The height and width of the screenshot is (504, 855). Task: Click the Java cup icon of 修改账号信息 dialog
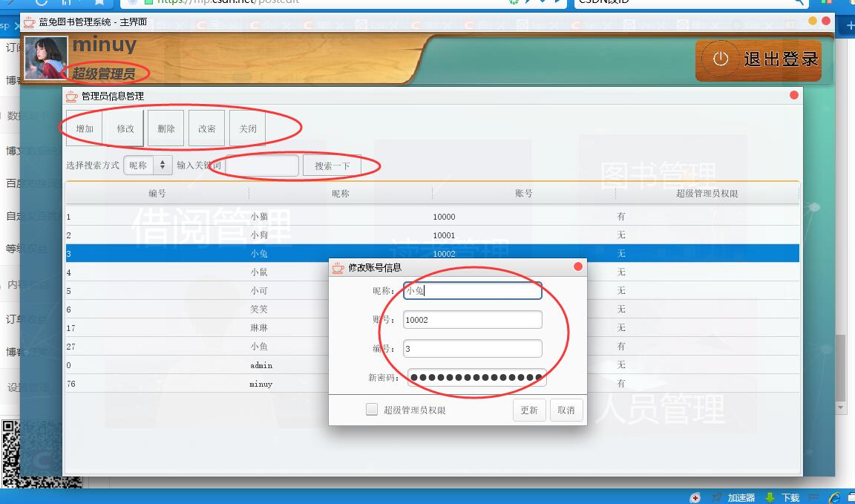(x=338, y=267)
